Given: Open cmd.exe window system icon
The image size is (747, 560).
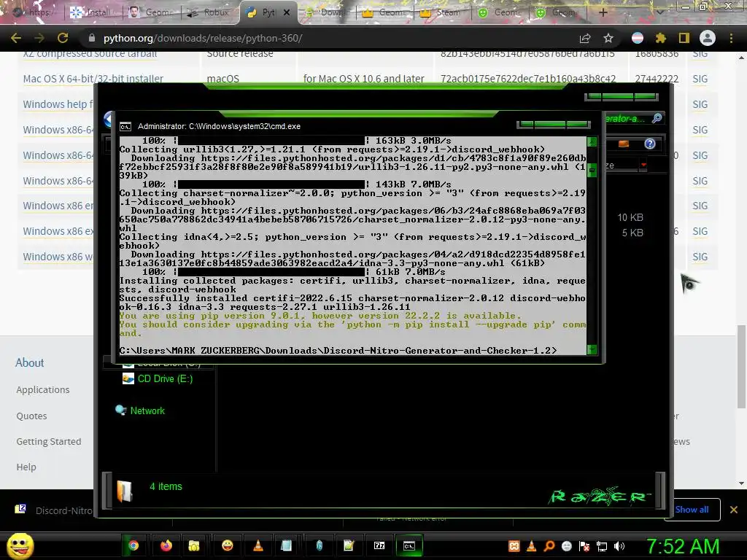Looking at the screenshot, I should click(x=125, y=126).
